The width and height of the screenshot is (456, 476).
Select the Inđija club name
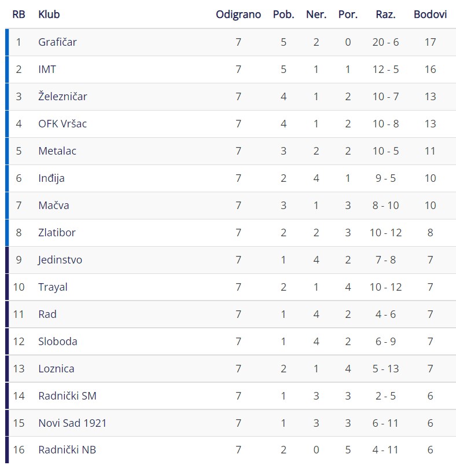pyautogui.click(x=52, y=178)
